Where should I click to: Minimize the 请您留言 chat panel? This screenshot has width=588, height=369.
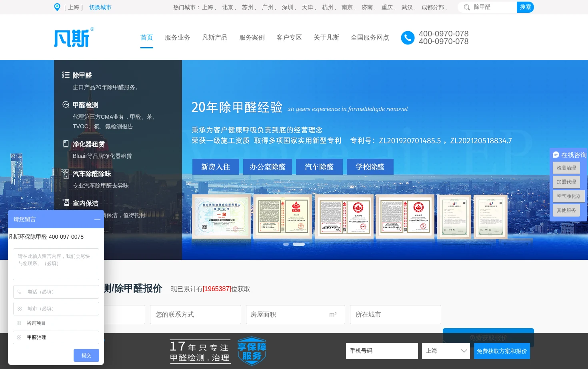[x=97, y=219]
